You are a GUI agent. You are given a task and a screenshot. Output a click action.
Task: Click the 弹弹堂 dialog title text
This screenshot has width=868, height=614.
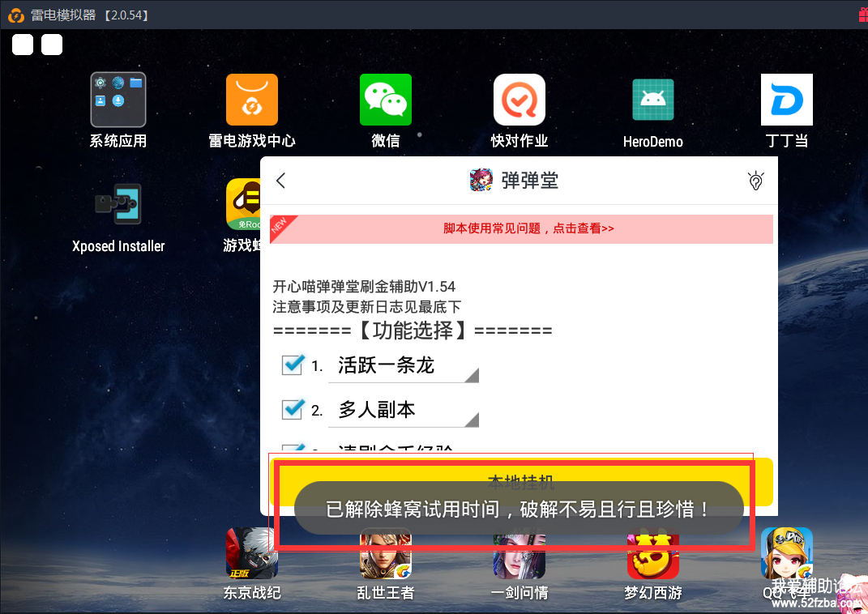[530, 181]
